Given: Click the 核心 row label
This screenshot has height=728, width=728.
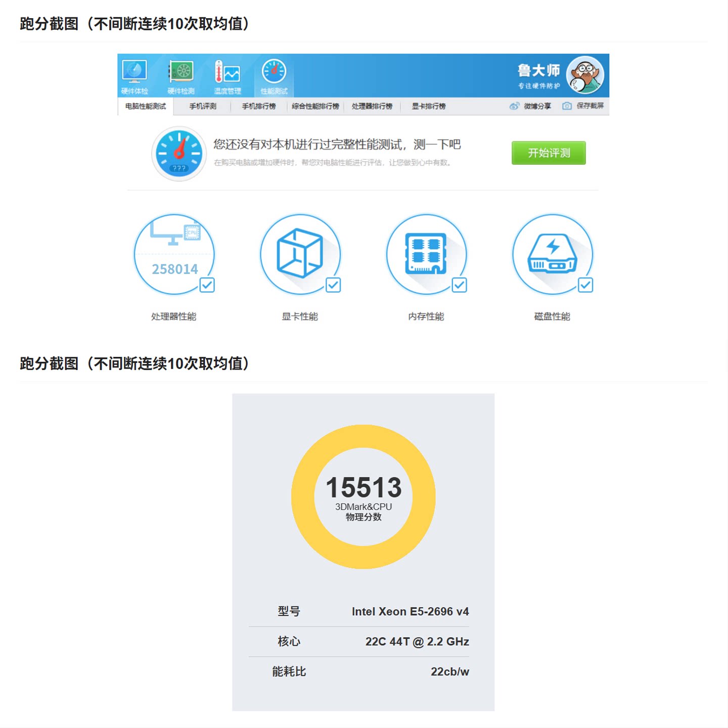Looking at the screenshot, I should click(289, 642).
